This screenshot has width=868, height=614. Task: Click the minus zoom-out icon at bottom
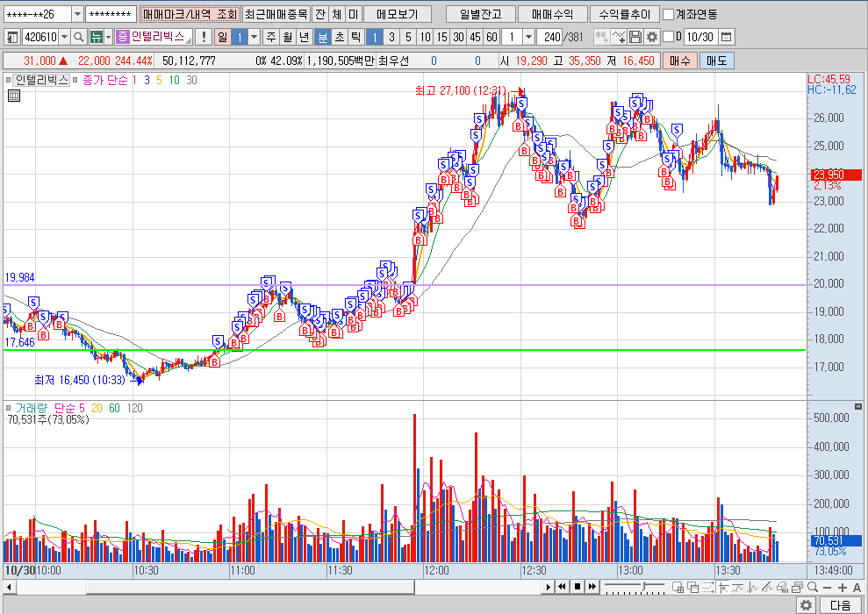click(x=827, y=587)
